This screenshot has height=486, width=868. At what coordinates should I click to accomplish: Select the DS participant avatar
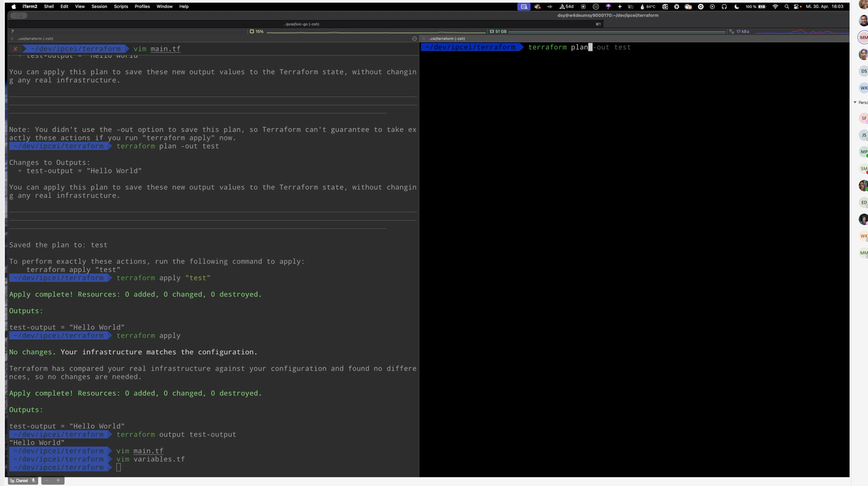click(x=863, y=71)
